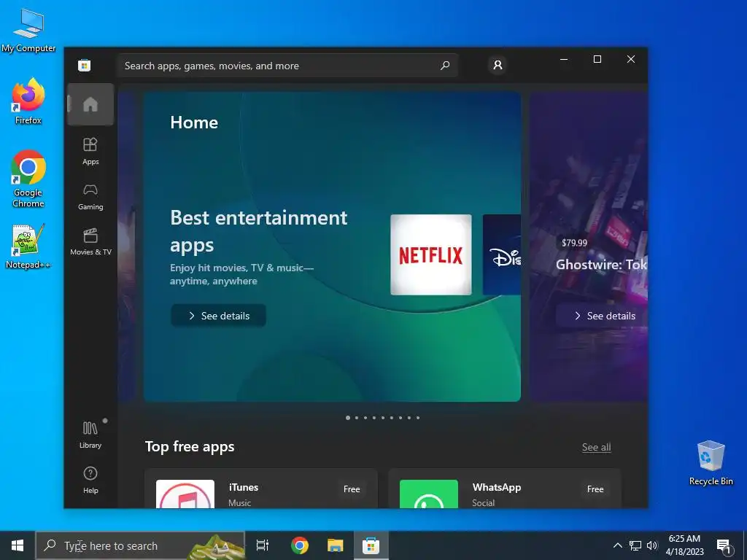
Task: Launch Chrome from the taskbar
Action: click(300, 545)
